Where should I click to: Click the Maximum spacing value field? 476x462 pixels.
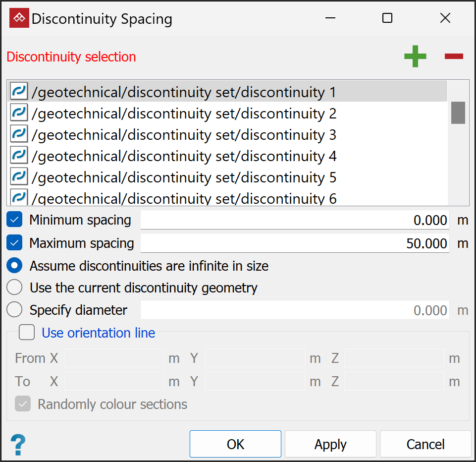click(x=295, y=243)
